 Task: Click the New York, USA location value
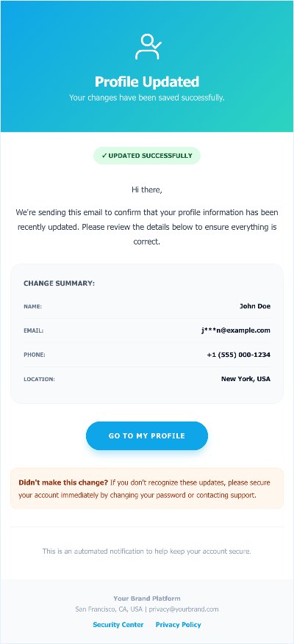click(246, 379)
